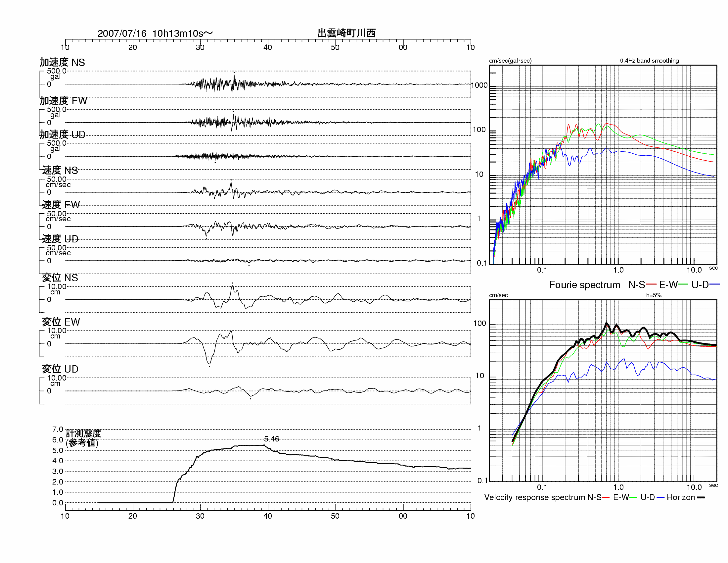Click the 加速度 EW label
The height and width of the screenshot is (563, 728).
(x=63, y=101)
